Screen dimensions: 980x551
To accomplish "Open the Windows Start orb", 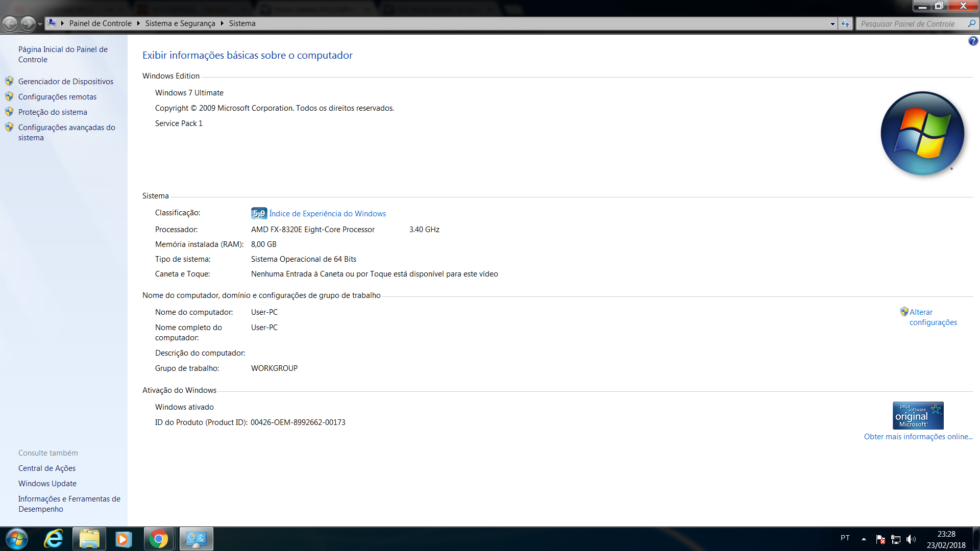I will point(16,539).
